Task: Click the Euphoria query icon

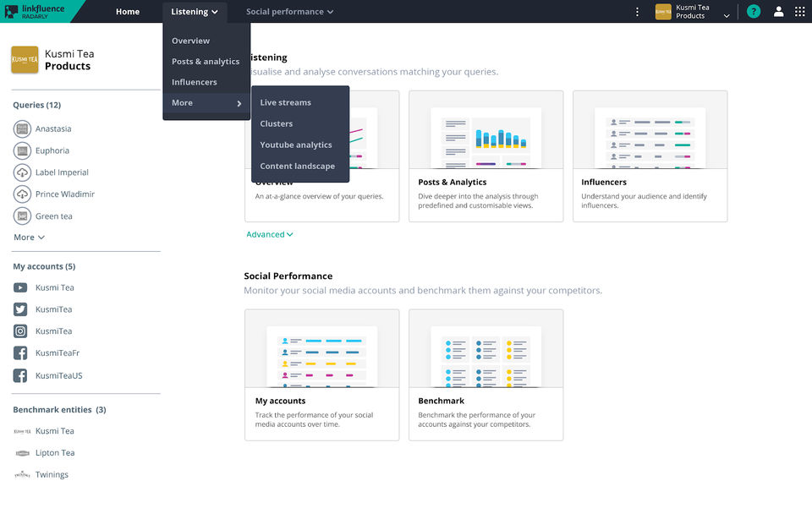Action: click(x=22, y=150)
